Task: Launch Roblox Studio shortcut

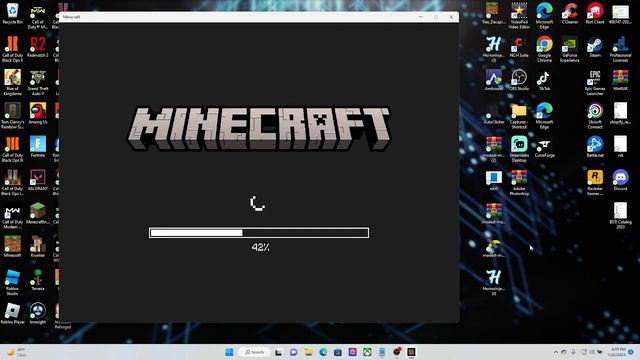Action: [13, 282]
